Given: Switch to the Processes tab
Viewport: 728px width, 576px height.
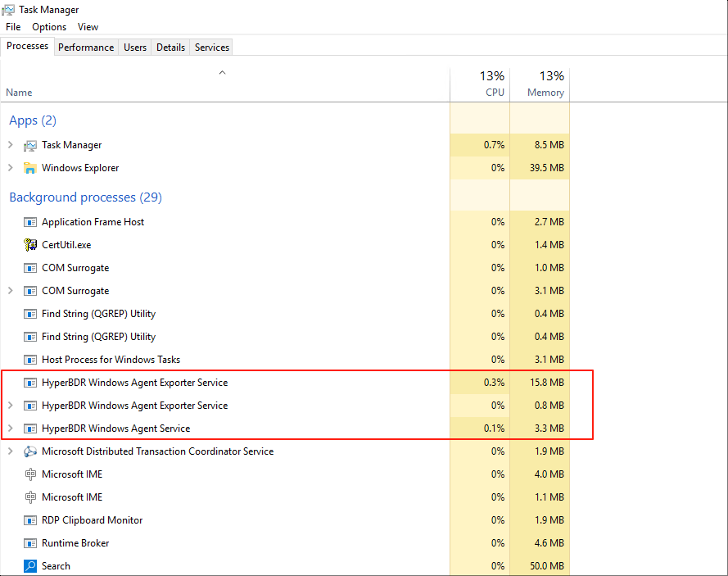Looking at the screenshot, I should click(x=27, y=46).
